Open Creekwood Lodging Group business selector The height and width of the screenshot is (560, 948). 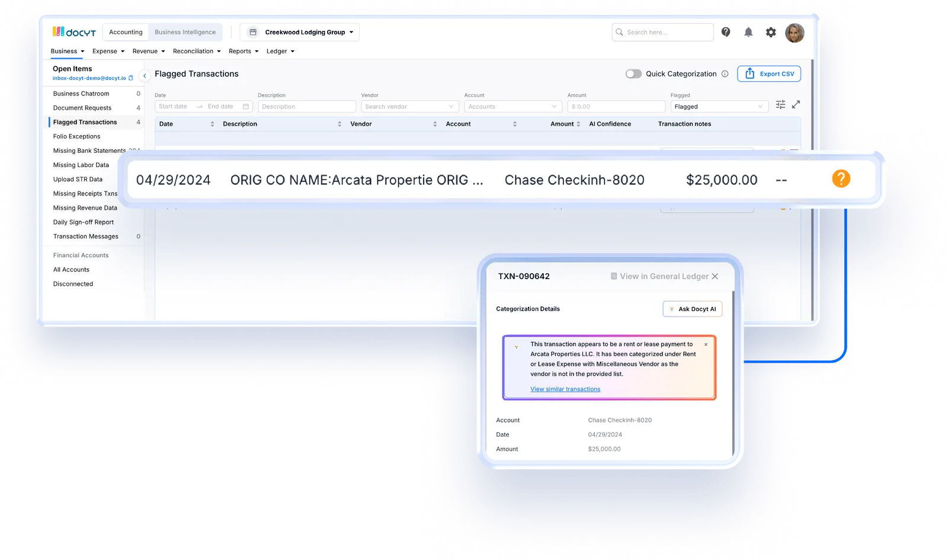pos(300,32)
